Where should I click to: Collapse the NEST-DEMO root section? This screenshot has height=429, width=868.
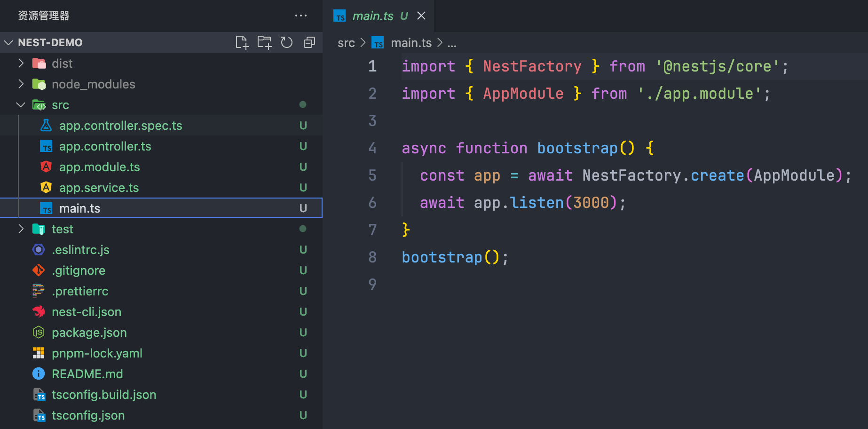click(8, 42)
